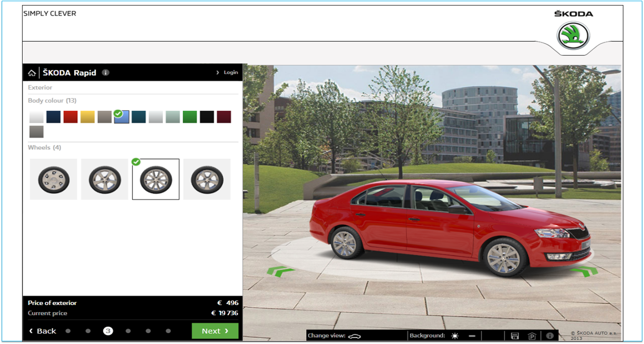Choose the dark teal body colour swatch
The width and height of the screenshot is (644, 344).
[x=139, y=117]
